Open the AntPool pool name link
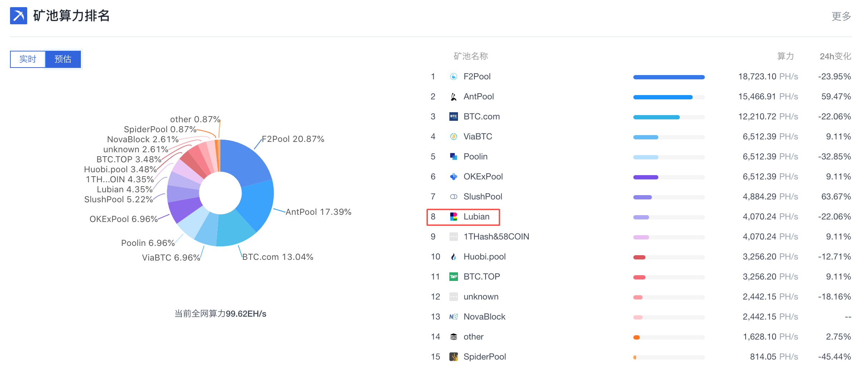868x376 pixels. 479,97
